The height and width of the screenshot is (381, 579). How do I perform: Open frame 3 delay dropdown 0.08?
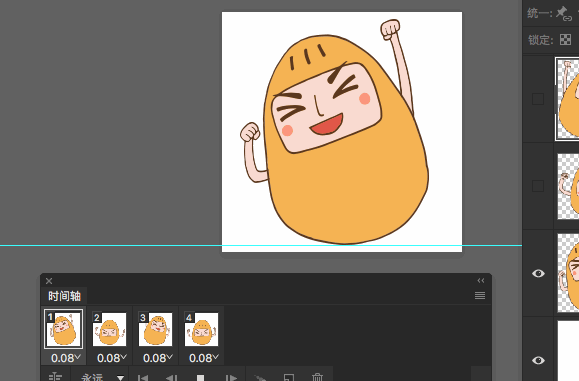pyautogui.click(x=158, y=358)
